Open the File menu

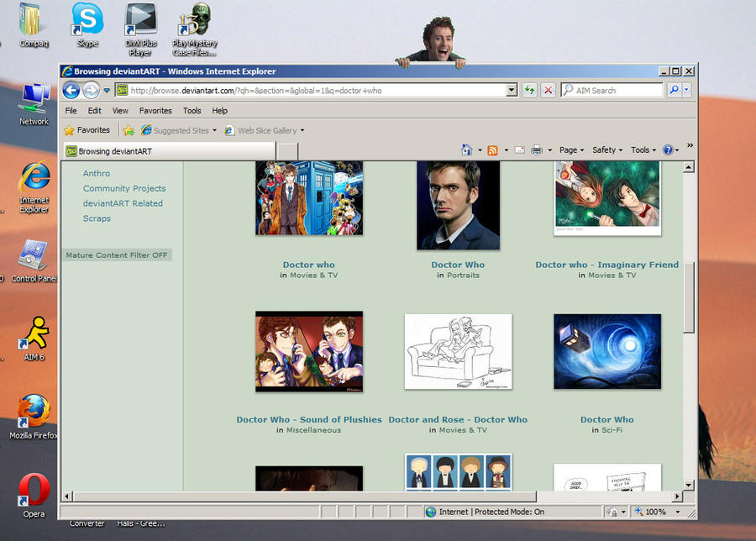coord(71,110)
